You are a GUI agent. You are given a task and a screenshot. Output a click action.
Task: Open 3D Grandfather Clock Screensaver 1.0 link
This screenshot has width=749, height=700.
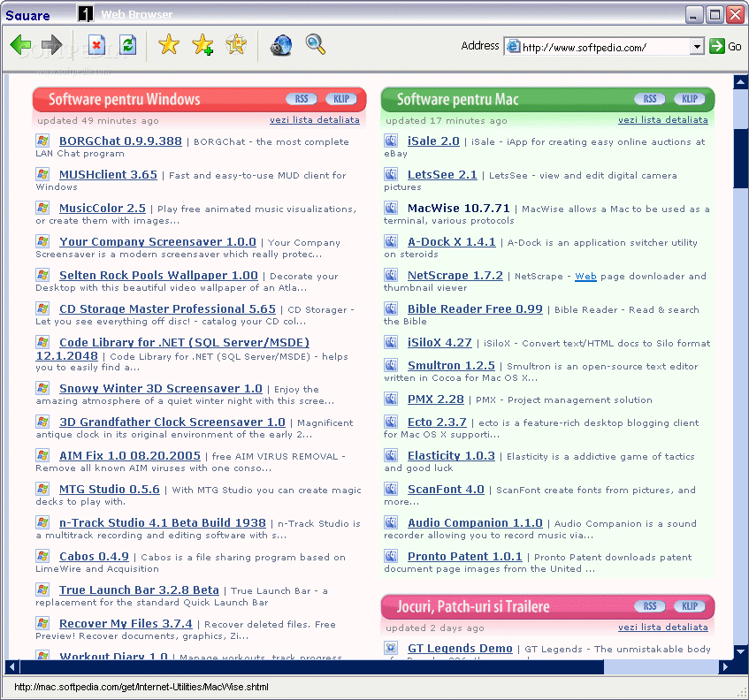pos(172,422)
